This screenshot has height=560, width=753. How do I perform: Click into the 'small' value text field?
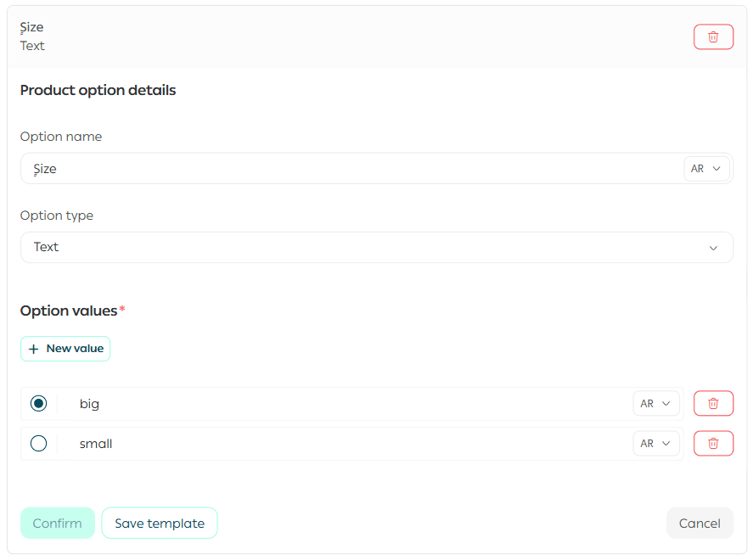[x=340, y=444]
